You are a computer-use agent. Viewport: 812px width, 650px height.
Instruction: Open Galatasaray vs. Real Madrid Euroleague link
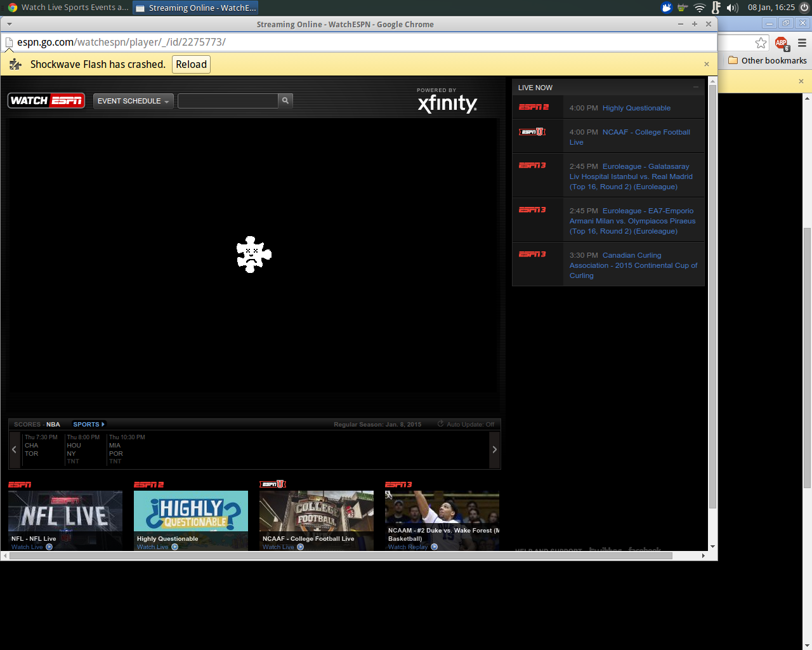(x=631, y=176)
